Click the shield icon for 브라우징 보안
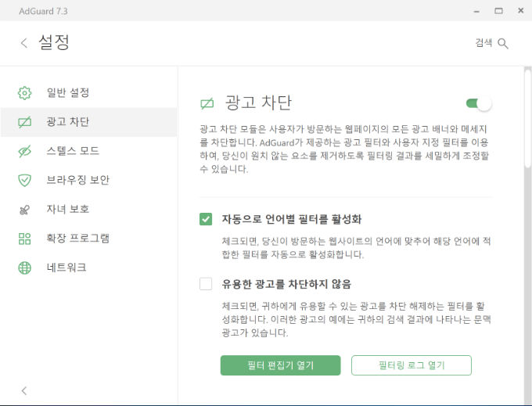The width and height of the screenshot is (532, 406). [24, 180]
